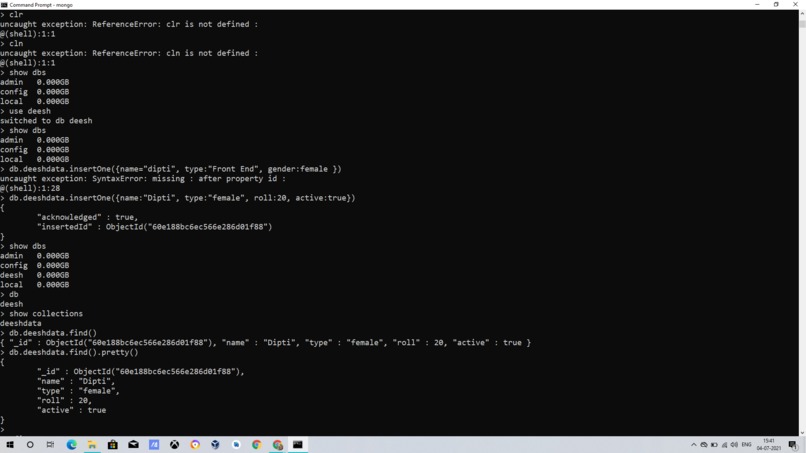Open the volume speaker tray icon
This screenshot has height=453, width=806.
[x=734, y=445]
